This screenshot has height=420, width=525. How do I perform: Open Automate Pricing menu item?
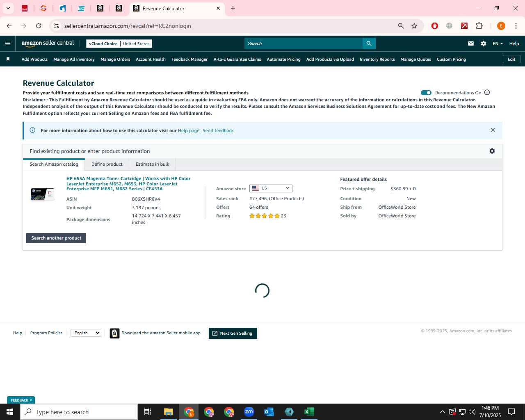pyautogui.click(x=283, y=59)
